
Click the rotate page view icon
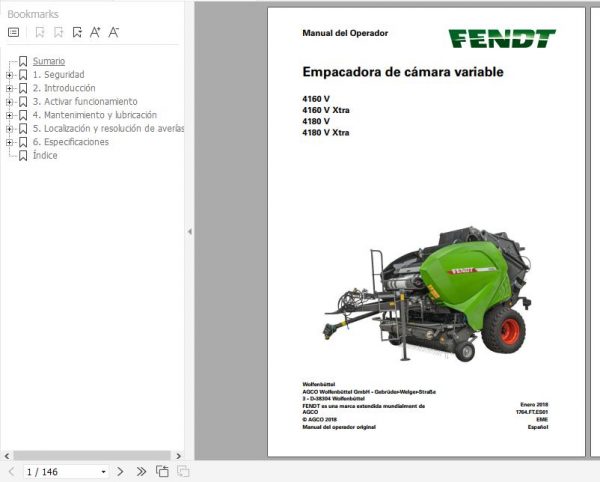pyautogui.click(x=162, y=471)
